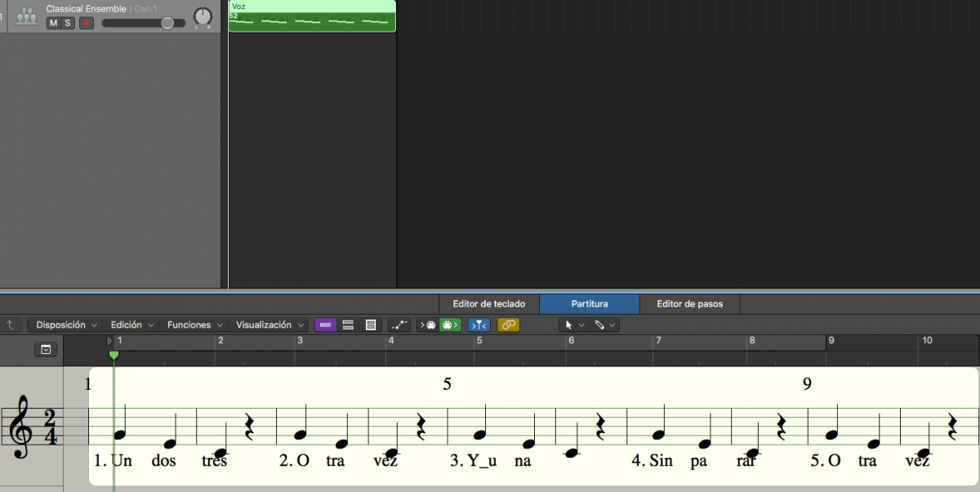
Task: Toggle the yellow link icon
Action: click(x=508, y=325)
